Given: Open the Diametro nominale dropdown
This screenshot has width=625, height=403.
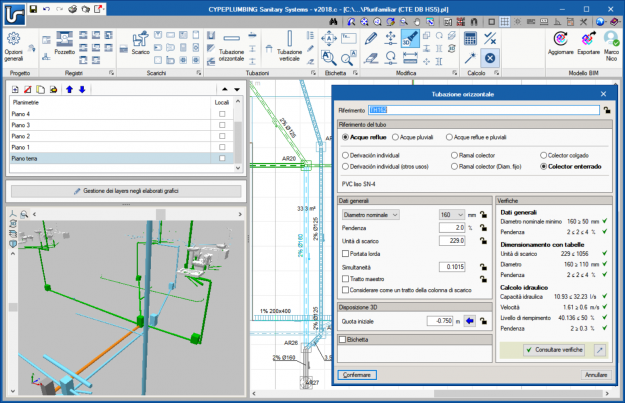Looking at the screenshot, I should 370,213.
